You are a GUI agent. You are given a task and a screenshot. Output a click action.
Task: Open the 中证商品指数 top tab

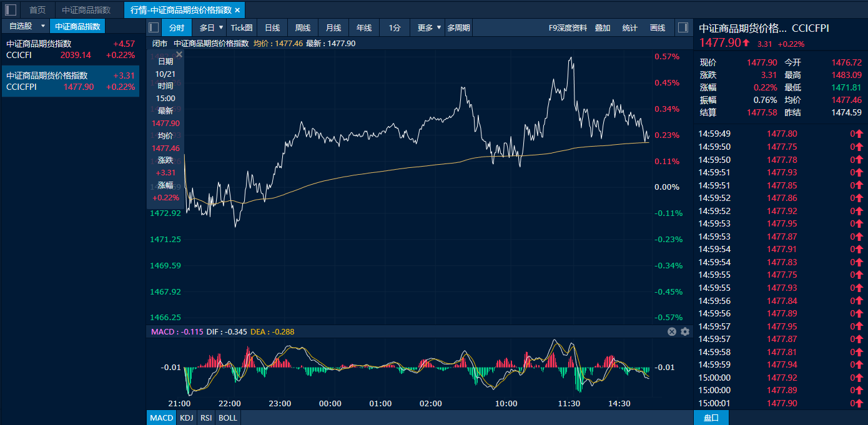click(x=86, y=10)
